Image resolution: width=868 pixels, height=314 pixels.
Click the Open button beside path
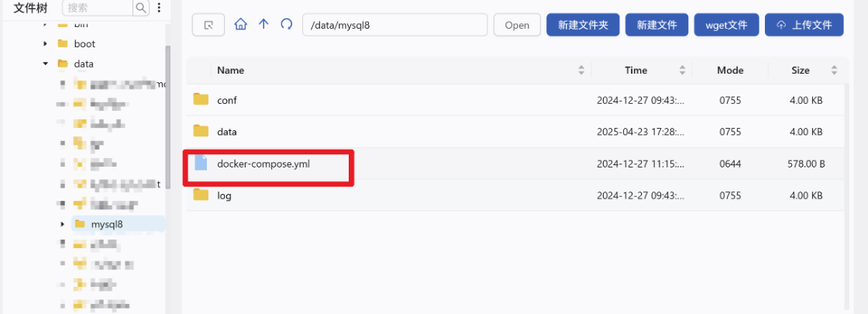tap(517, 25)
